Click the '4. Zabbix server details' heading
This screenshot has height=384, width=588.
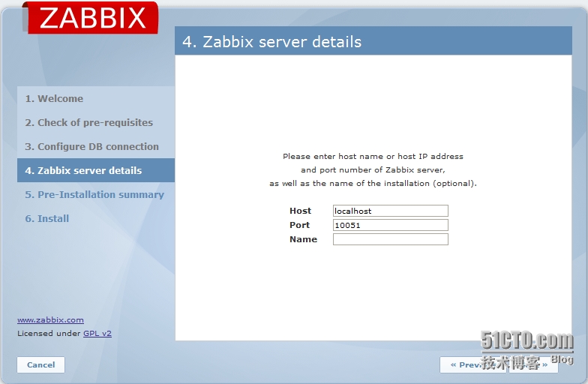(271, 42)
